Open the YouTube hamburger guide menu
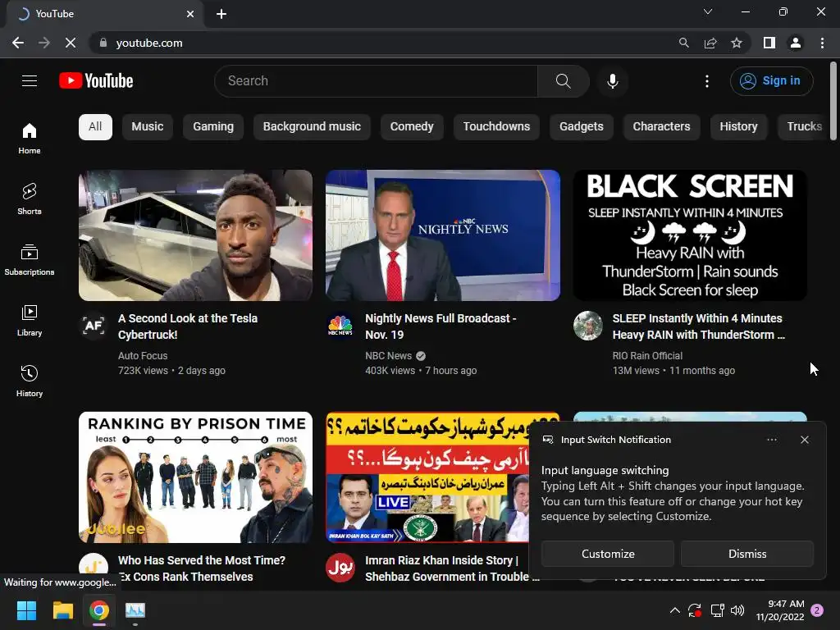This screenshot has width=840, height=630. coord(30,81)
